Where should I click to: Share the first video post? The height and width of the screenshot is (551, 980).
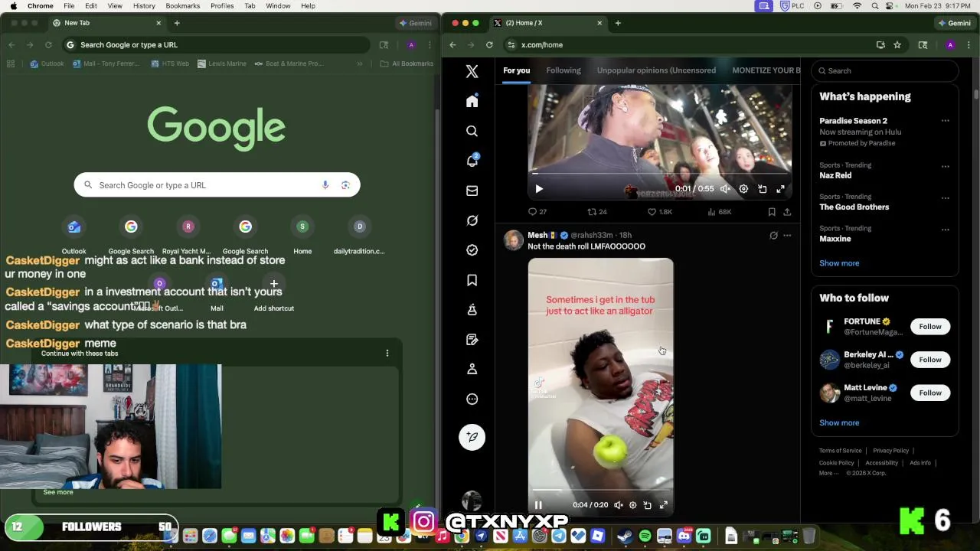787,212
